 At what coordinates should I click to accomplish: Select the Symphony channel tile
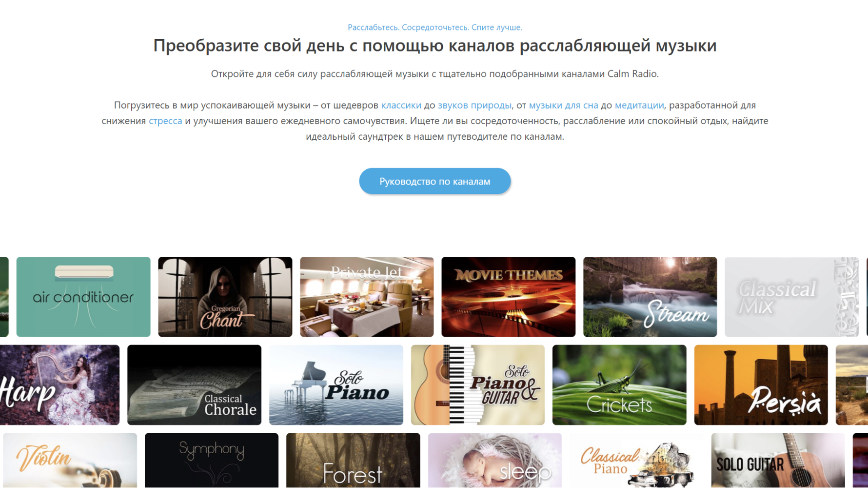click(x=212, y=460)
